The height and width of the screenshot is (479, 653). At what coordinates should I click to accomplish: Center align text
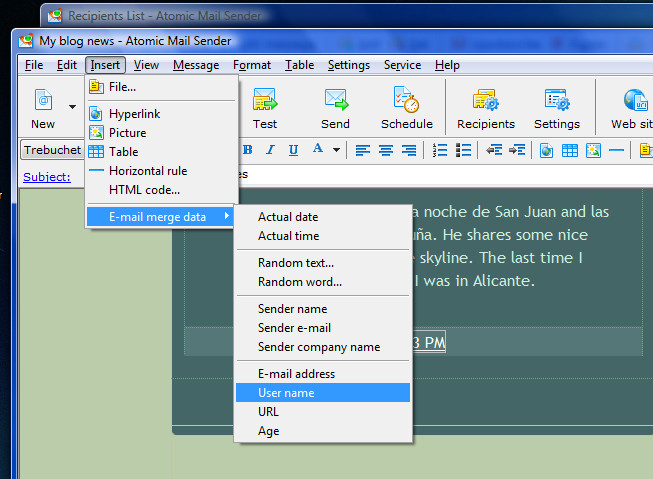[386, 150]
